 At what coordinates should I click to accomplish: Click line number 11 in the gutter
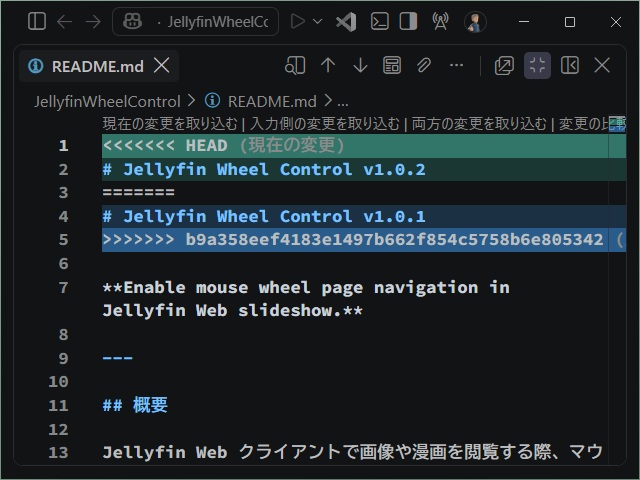point(58,405)
